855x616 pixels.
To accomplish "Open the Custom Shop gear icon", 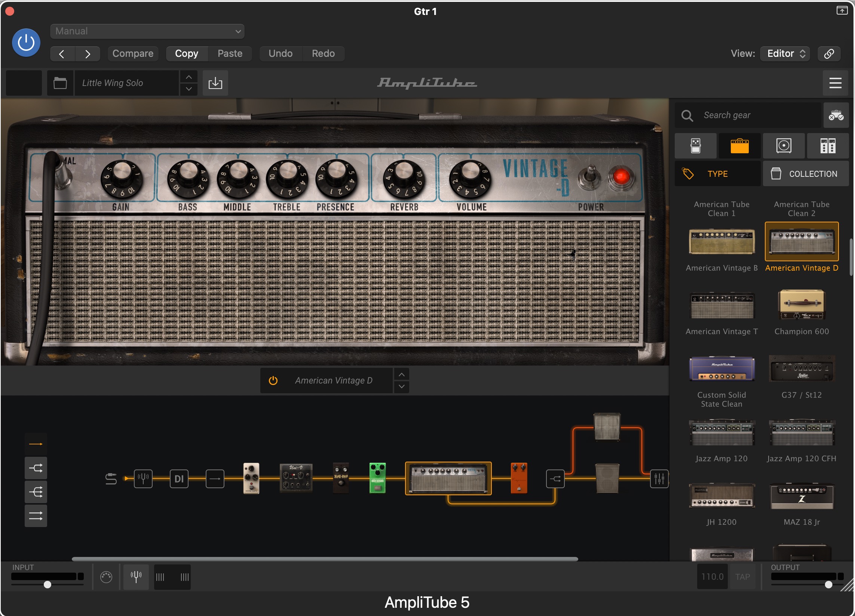I will click(836, 115).
